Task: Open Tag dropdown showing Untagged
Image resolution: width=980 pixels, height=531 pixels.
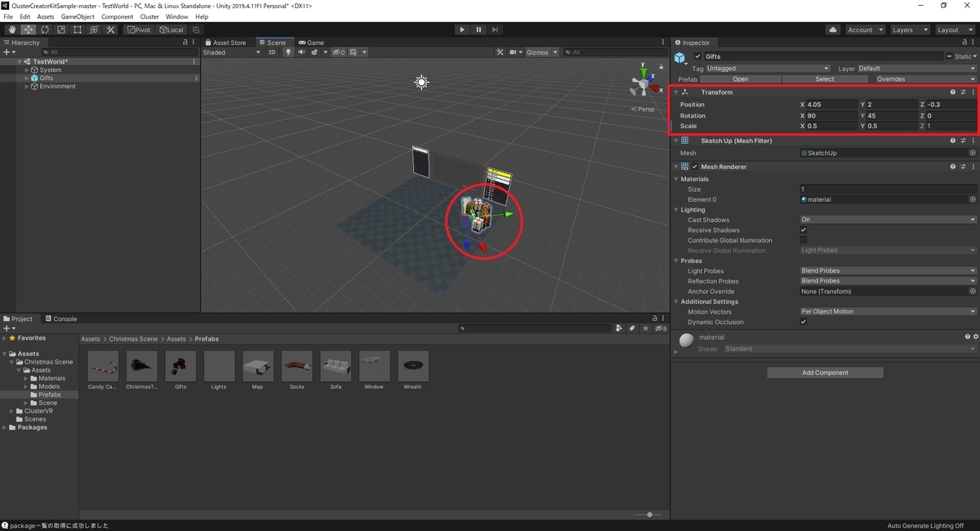Action: [768, 69]
